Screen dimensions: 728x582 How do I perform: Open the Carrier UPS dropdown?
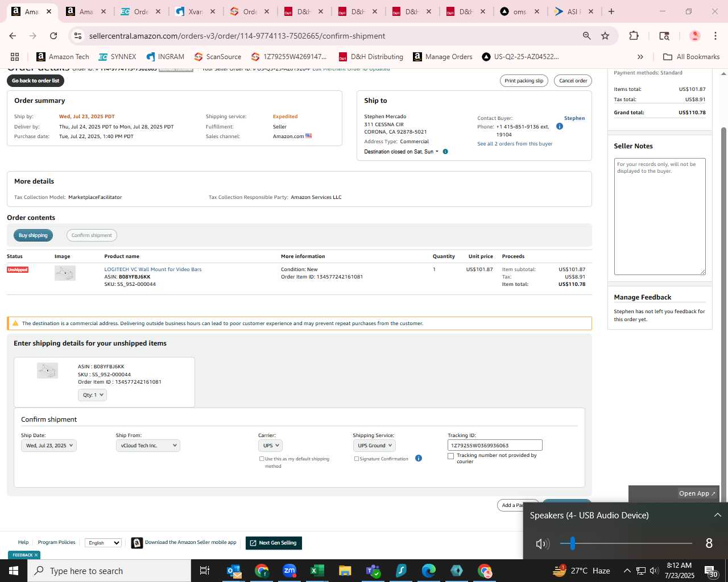pyautogui.click(x=270, y=446)
